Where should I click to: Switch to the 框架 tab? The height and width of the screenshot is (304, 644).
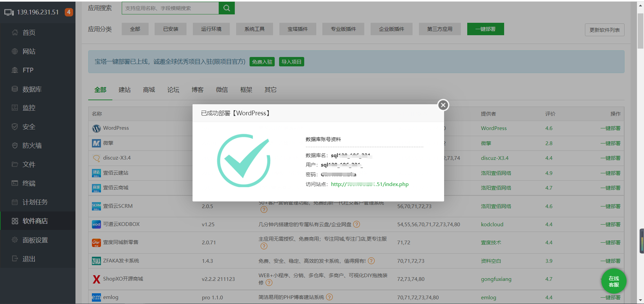246,90
